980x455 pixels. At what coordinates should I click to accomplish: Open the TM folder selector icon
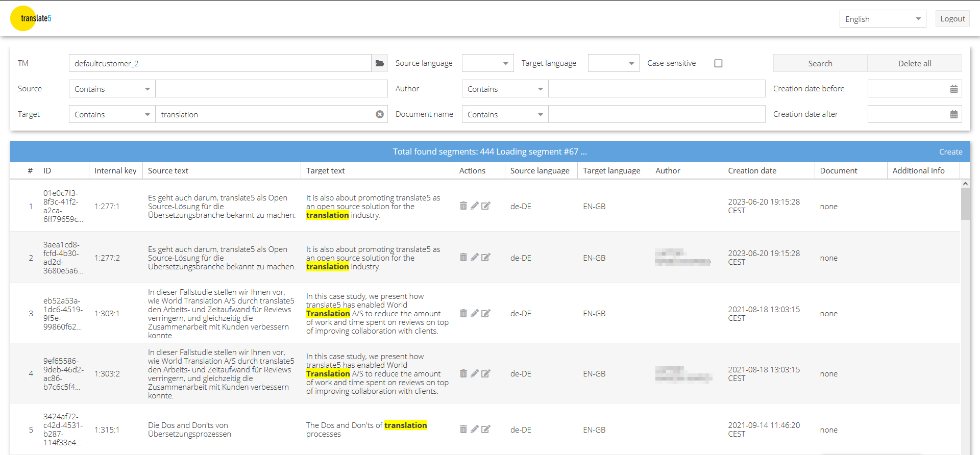[x=379, y=63]
